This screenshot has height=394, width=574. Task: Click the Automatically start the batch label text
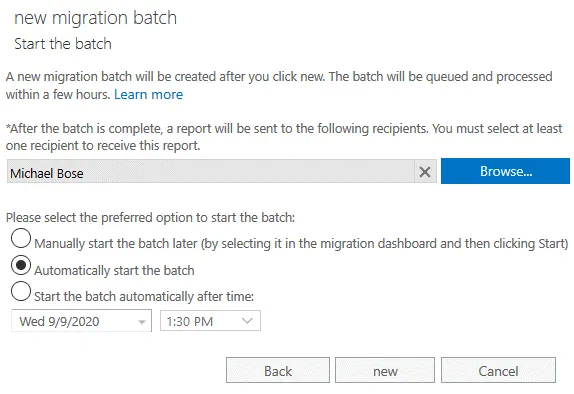(x=114, y=271)
